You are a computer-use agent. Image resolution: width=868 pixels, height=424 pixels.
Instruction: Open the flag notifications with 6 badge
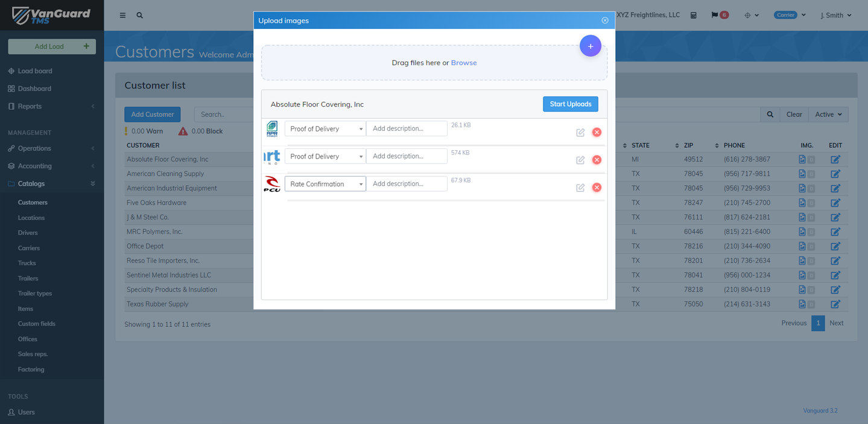(719, 15)
